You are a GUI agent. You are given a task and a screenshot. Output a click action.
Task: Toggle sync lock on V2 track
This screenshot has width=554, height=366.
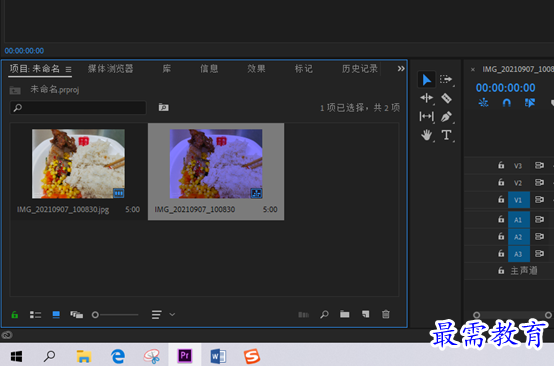[539, 183]
